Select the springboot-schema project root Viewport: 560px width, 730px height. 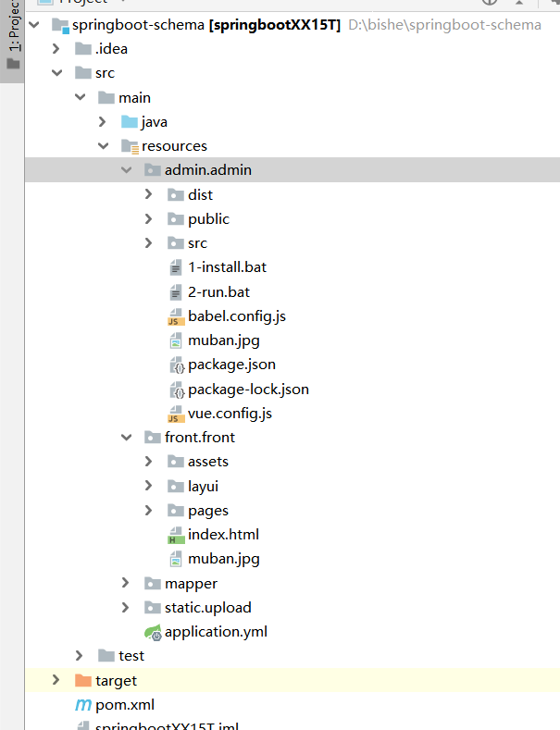pos(137,25)
